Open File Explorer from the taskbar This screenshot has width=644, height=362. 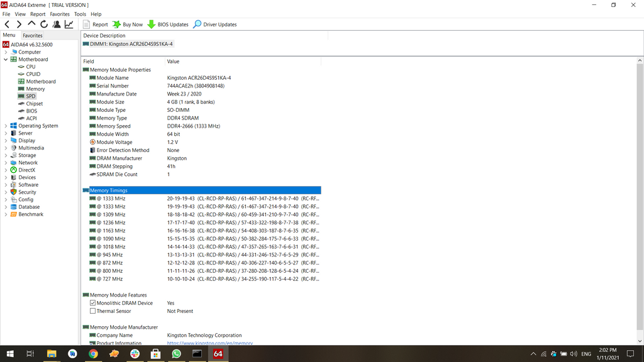[52, 354]
